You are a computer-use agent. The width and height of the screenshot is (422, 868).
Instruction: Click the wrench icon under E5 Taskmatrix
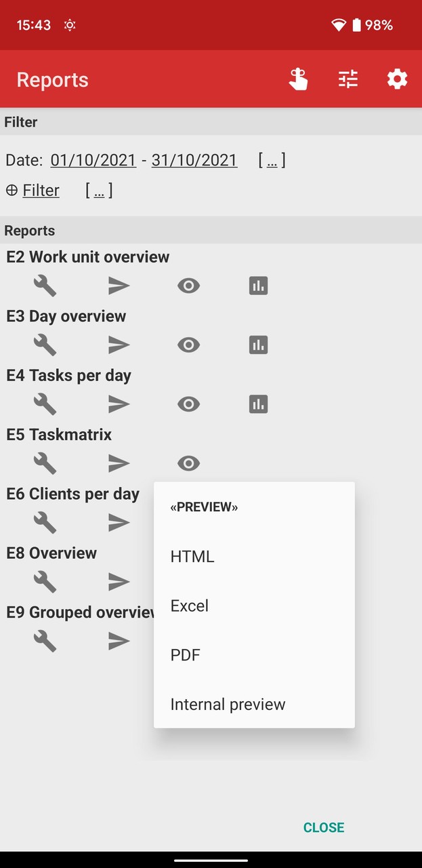click(43, 463)
